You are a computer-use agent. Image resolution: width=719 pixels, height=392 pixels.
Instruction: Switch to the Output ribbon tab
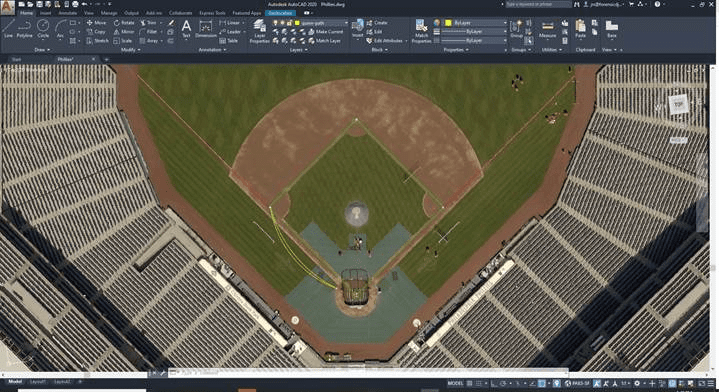click(x=131, y=13)
